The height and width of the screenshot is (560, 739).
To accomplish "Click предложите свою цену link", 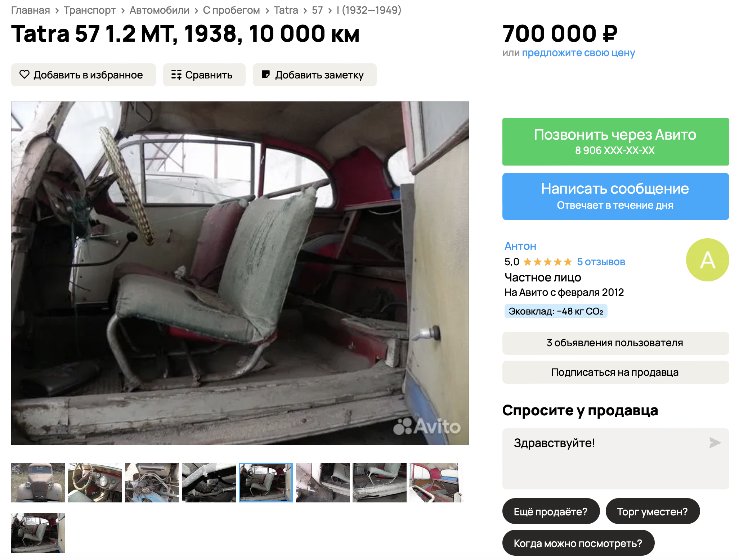I will coord(578,53).
